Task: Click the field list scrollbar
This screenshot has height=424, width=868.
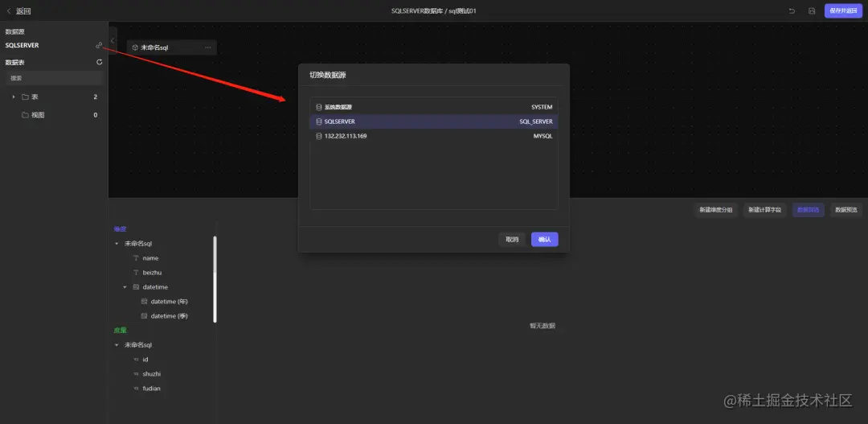Action: click(x=215, y=279)
